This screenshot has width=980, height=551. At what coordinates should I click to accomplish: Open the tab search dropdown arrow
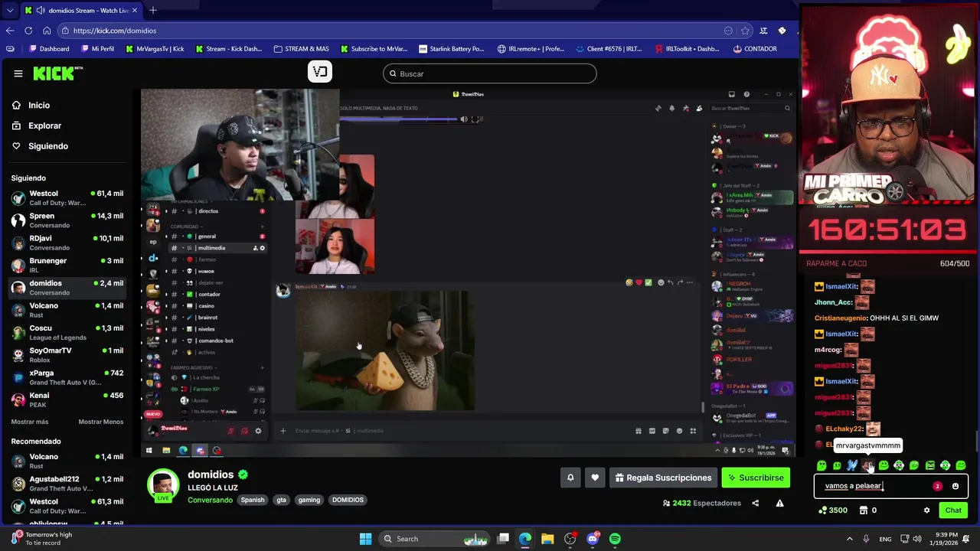(9, 10)
